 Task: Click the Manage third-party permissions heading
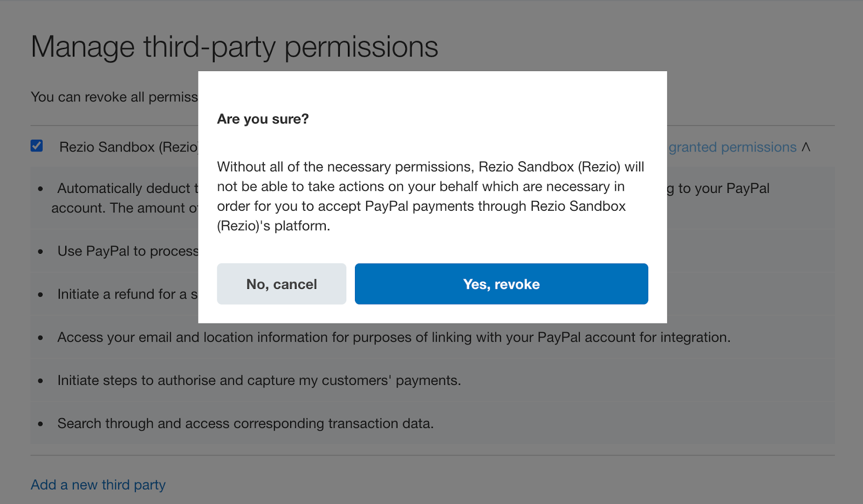pyautogui.click(x=234, y=47)
